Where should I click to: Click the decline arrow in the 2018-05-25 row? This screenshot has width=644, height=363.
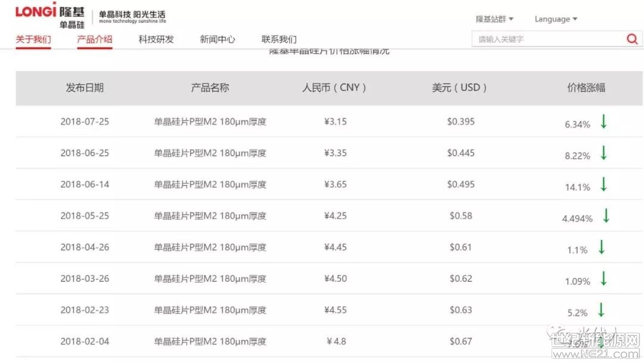(x=606, y=216)
